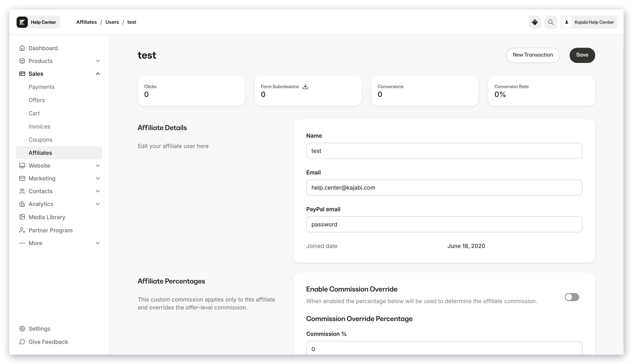The width and height of the screenshot is (633, 364).
Task: Open Invoices submenu item
Action: point(39,126)
